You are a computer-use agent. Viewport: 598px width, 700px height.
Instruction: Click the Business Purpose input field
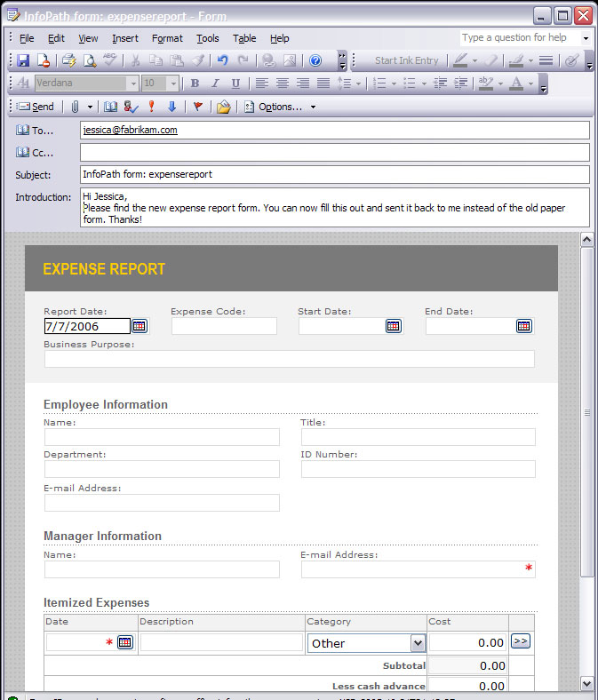tap(289, 359)
